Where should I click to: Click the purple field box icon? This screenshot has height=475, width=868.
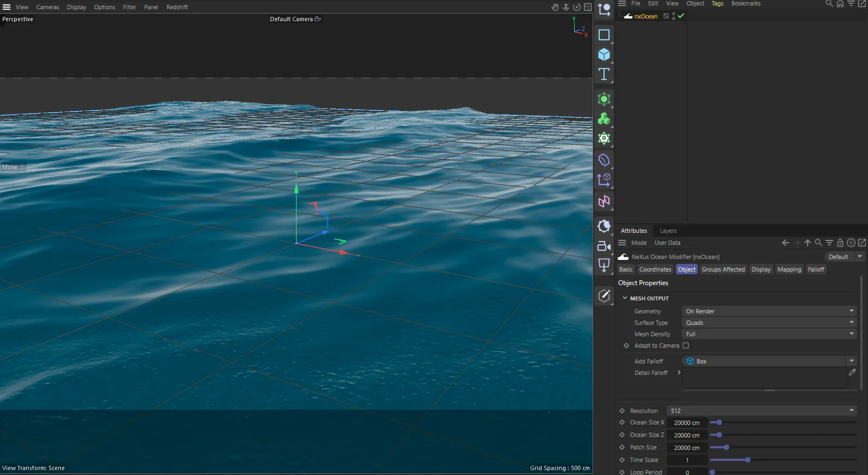[x=604, y=180]
